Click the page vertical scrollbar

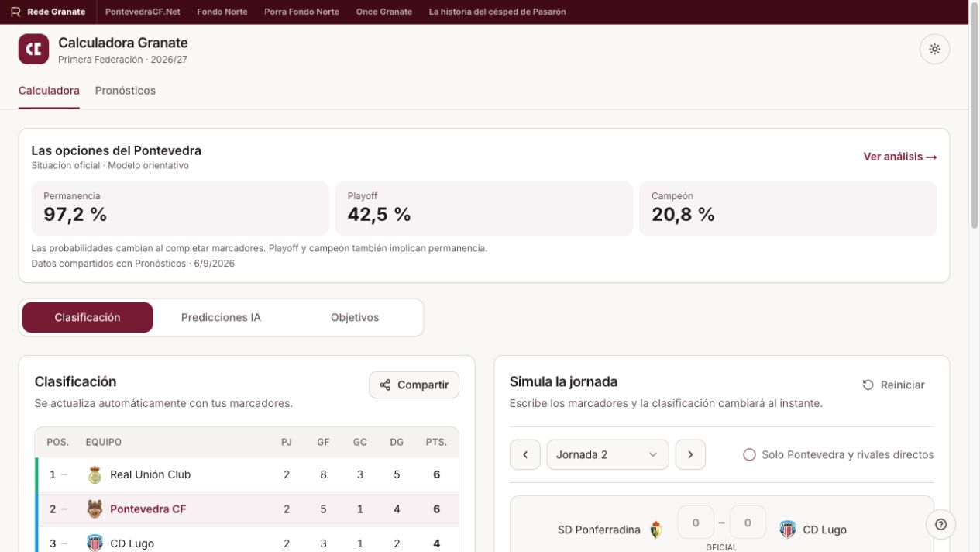(975, 116)
